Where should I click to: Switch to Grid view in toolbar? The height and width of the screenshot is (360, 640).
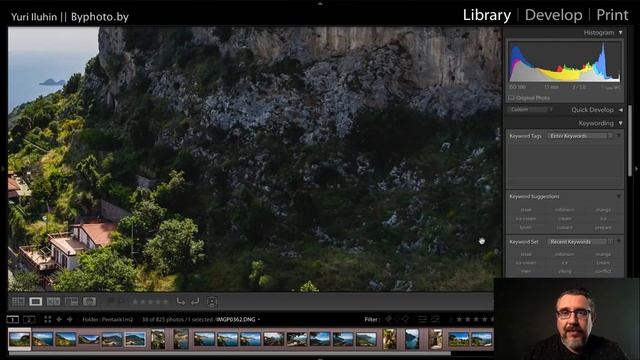[18, 302]
